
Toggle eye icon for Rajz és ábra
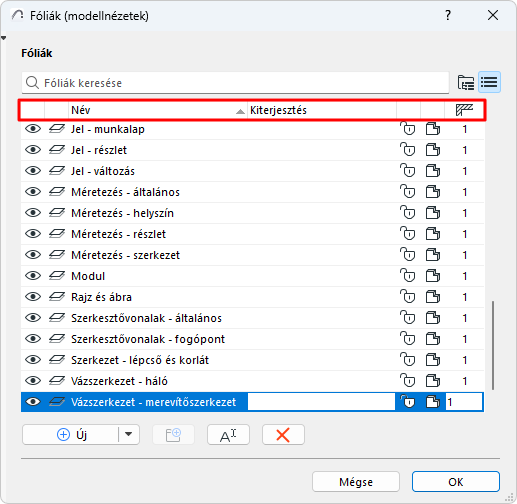[33, 297]
